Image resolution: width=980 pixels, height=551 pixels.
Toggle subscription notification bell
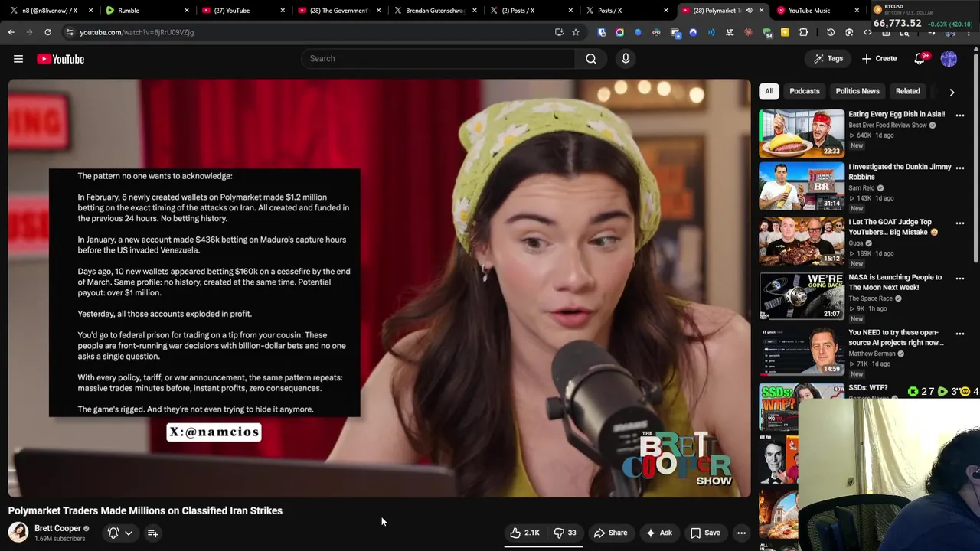click(x=113, y=533)
